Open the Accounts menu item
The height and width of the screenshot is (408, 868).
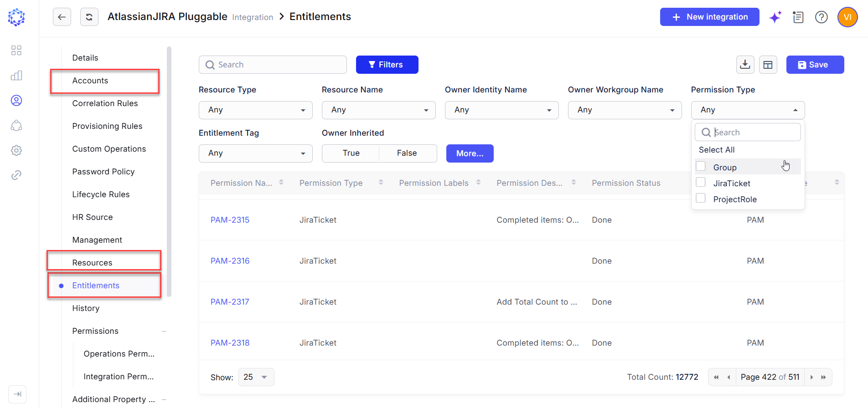tap(90, 81)
